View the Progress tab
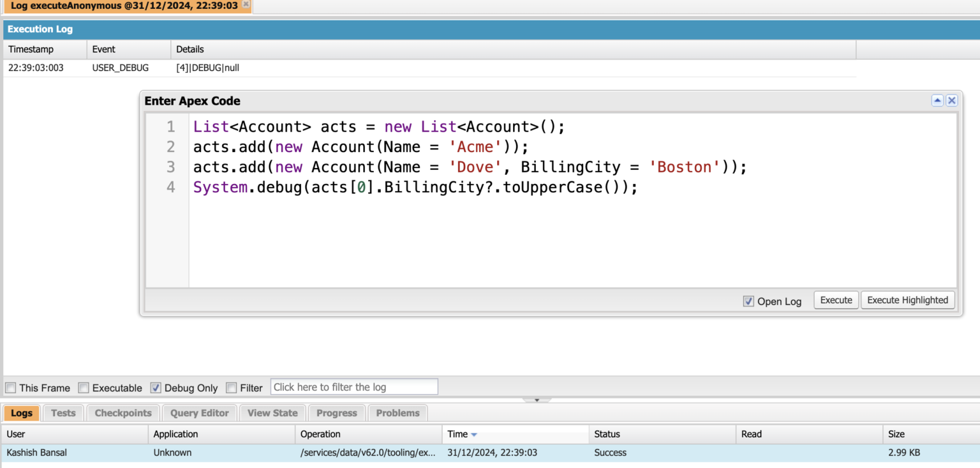Image resolution: width=980 pixels, height=468 pixels. [336, 412]
